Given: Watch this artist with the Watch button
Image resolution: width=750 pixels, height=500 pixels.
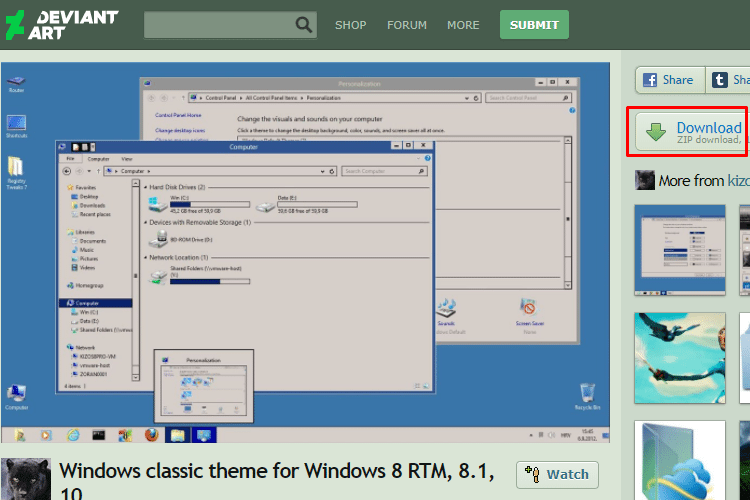Looking at the screenshot, I should click(x=557, y=475).
